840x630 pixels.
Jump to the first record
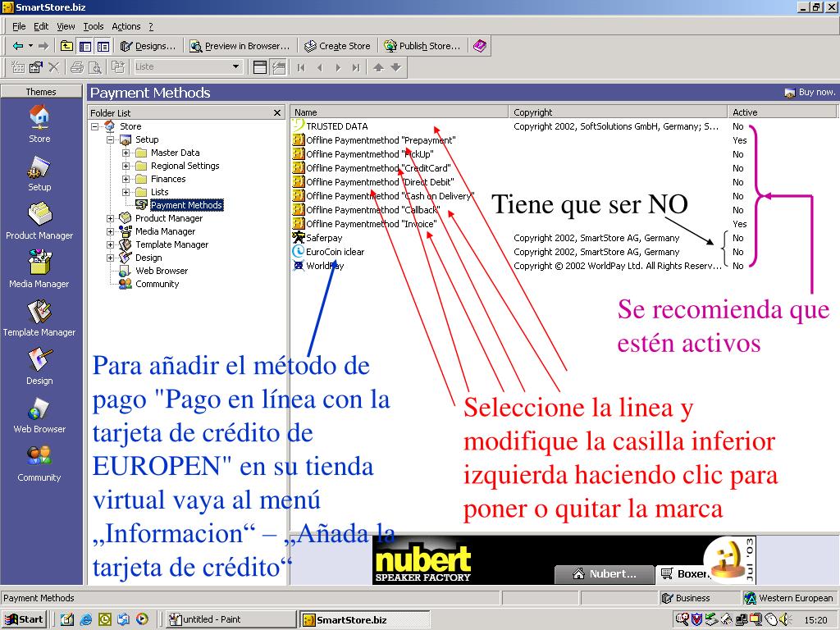click(301, 67)
